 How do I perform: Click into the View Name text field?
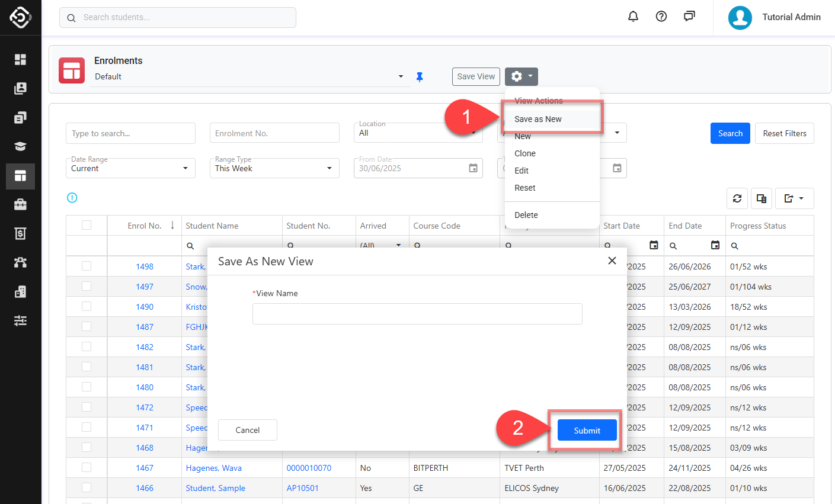coord(417,314)
